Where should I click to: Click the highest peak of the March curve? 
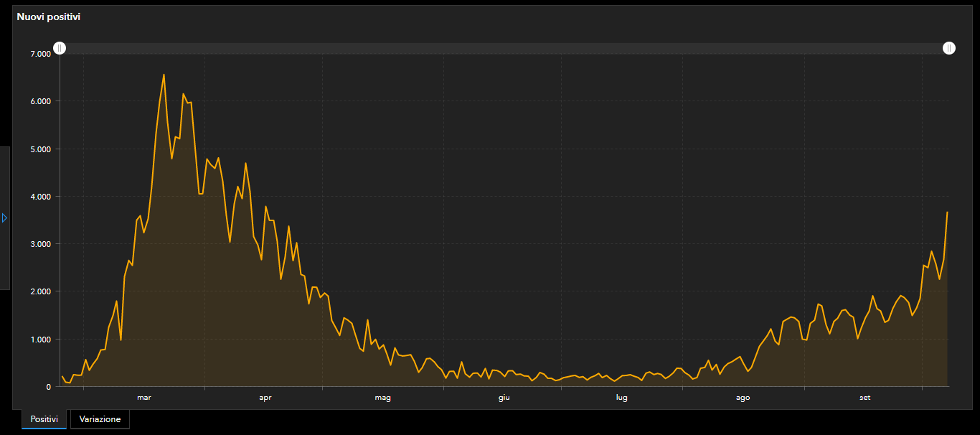164,75
